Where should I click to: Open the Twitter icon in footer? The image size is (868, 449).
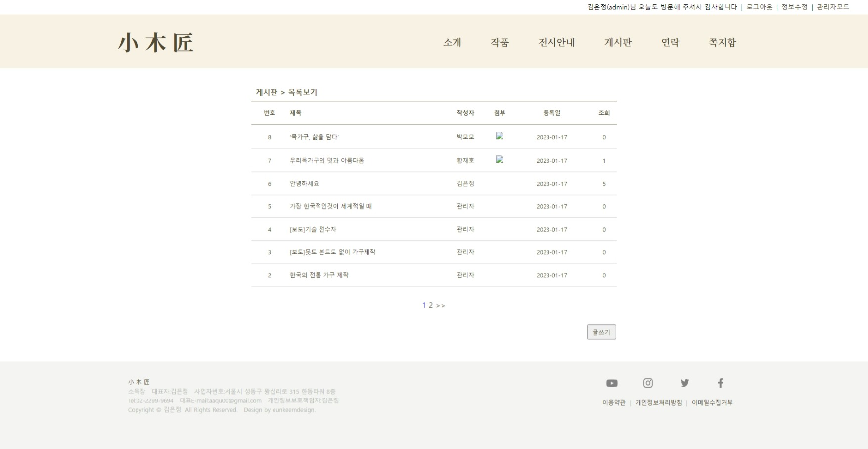coord(685,383)
